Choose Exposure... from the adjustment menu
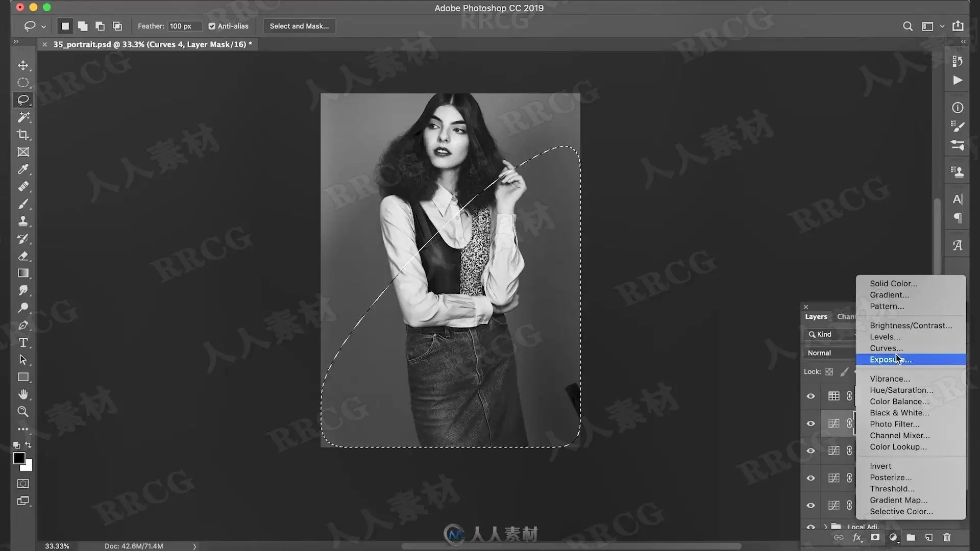Screen dimensions: 980x551 (x=890, y=360)
